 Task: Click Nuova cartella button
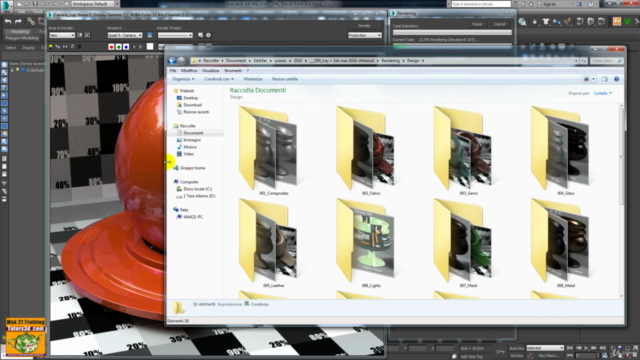(285, 79)
